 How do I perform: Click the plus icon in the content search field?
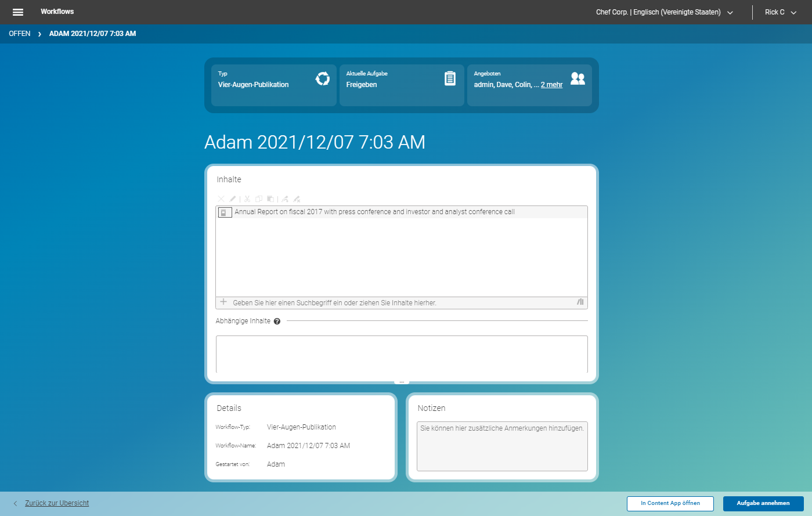(x=223, y=302)
